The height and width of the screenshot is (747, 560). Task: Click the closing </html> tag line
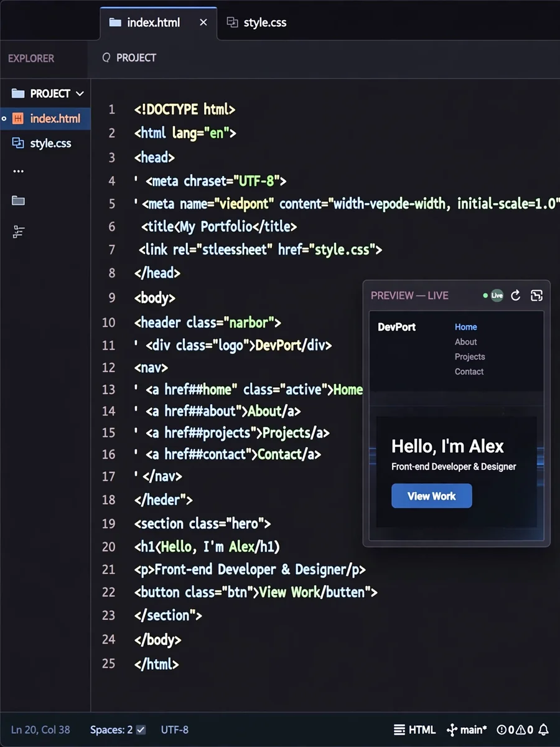click(156, 664)
